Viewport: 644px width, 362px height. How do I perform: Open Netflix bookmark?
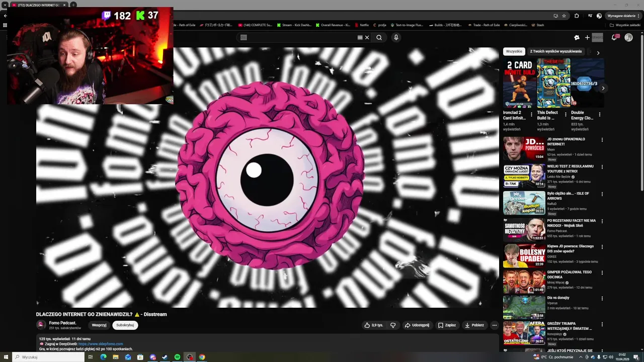pyautogui.click(x=361, y=25)
